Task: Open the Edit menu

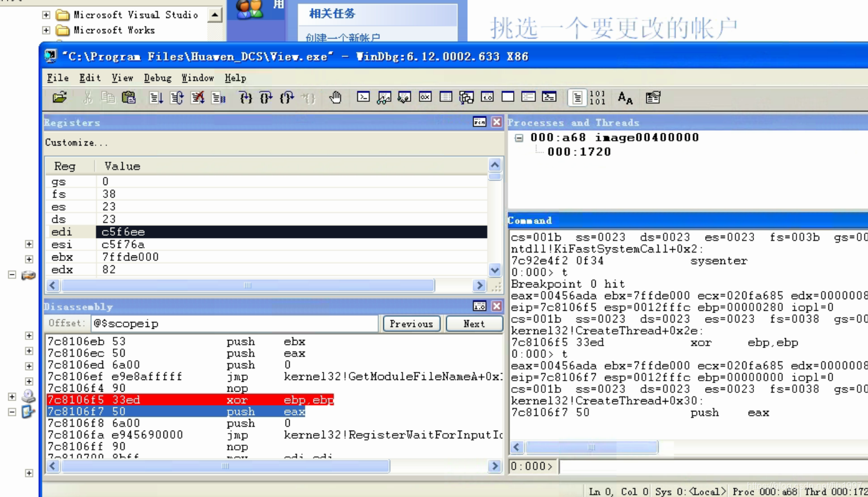Action: 90,78
